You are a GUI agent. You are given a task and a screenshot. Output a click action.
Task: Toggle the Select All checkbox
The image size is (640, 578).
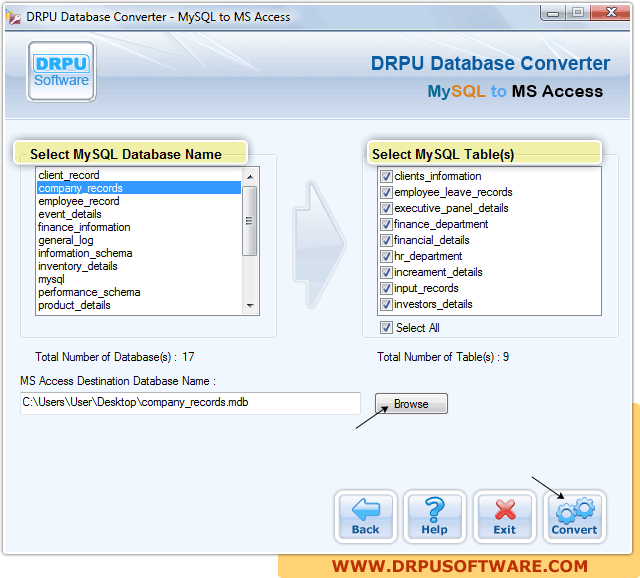(386, 328)
